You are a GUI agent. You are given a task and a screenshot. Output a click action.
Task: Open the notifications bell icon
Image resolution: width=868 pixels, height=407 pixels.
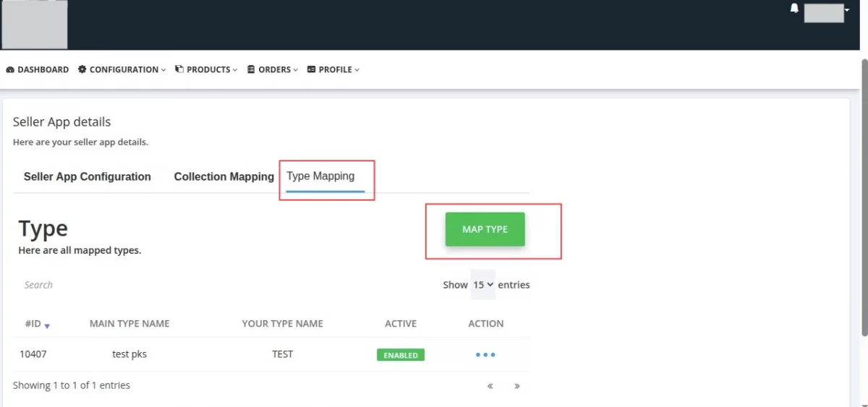(x=794, y=9)
